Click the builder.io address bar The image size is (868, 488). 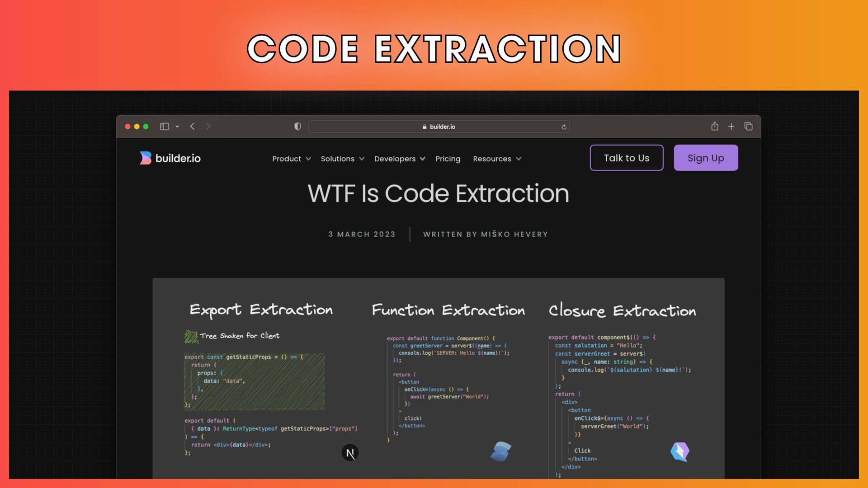pyautogui.click(x=438, y=127)
